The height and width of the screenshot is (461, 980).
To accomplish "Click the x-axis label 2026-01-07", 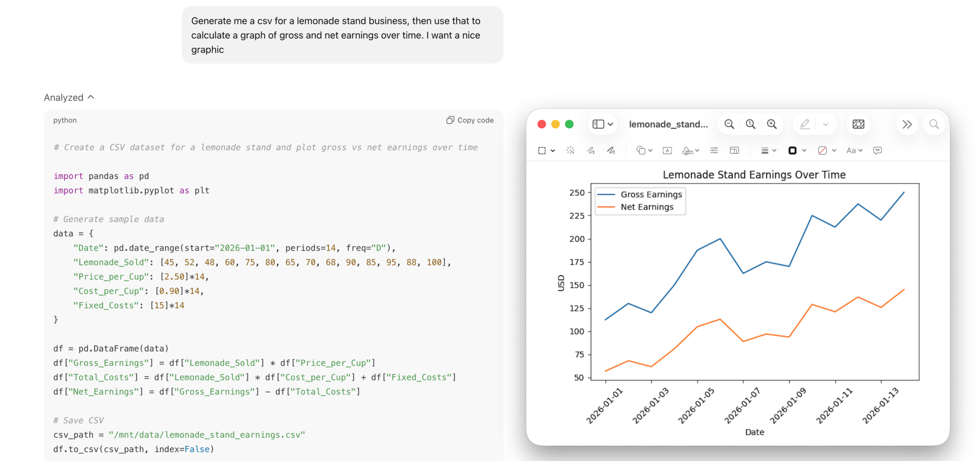I will (742, 405).
